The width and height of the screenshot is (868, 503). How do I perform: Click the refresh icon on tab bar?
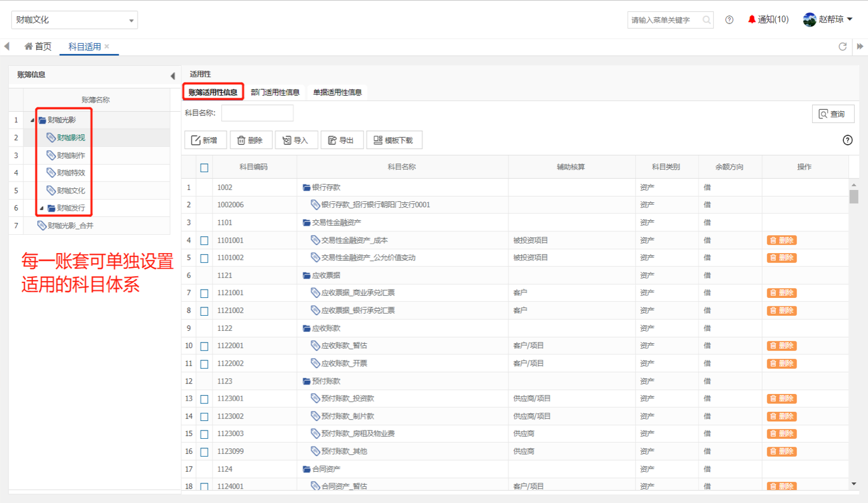point(842,46)
